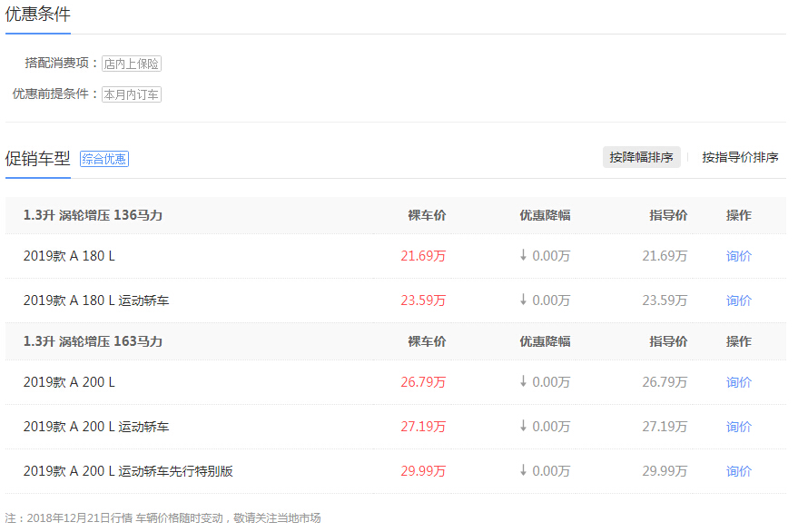Select the 本月内订车 tag
The width and height of the screenshot is (798, 532).
pos(132,94)
